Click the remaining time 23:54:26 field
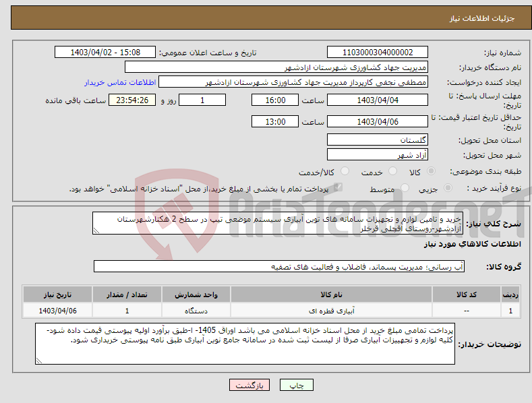 (132, 100)
